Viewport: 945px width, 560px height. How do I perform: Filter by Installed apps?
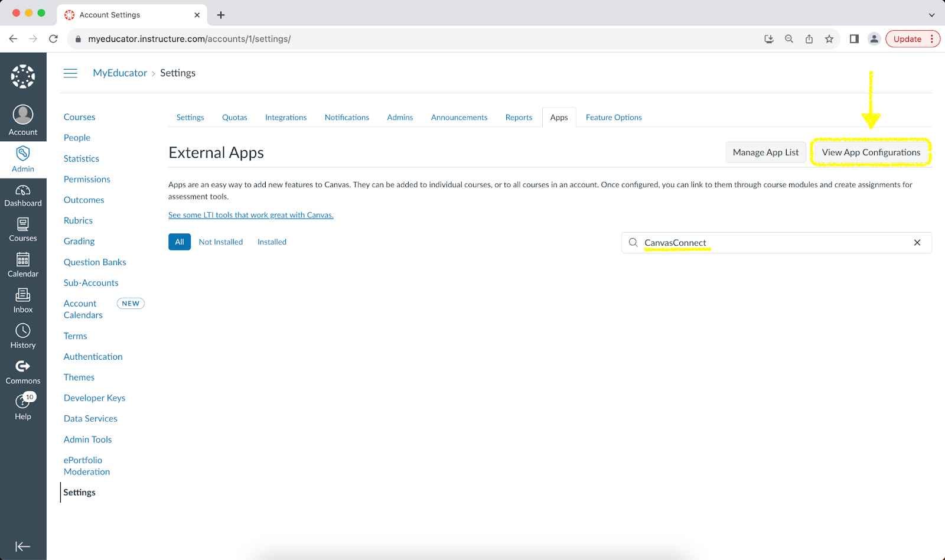[x=272, y=242]
